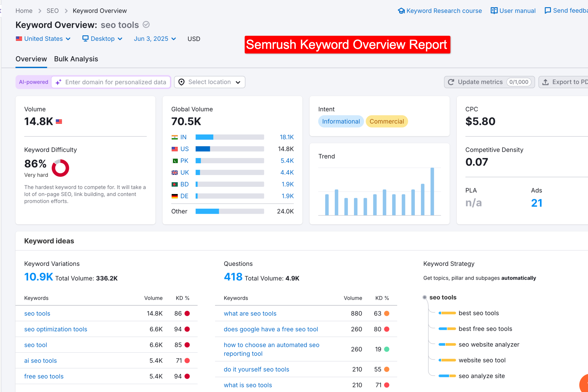Switch to the Overview tab
The image size is (588, 392).
(31, 59)
